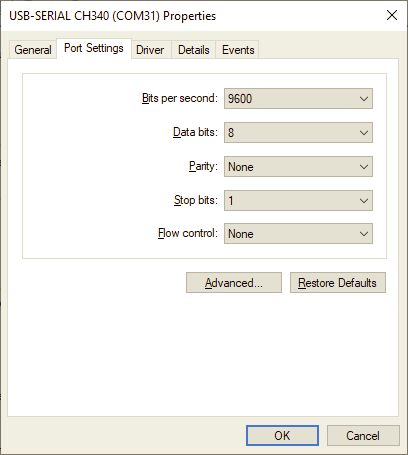The image size is (408, 455).
Task: Select the Port Settings tab
Action: (94, 49)
